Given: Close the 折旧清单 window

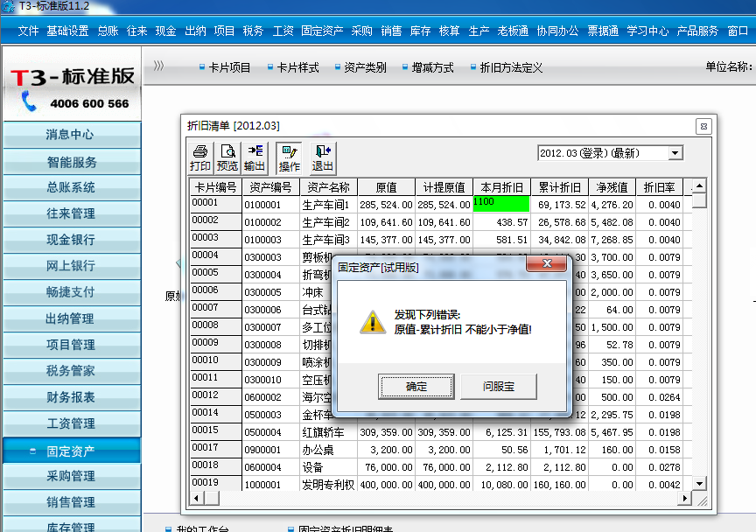Looking at the screenshot, I should tap(703, 126).
